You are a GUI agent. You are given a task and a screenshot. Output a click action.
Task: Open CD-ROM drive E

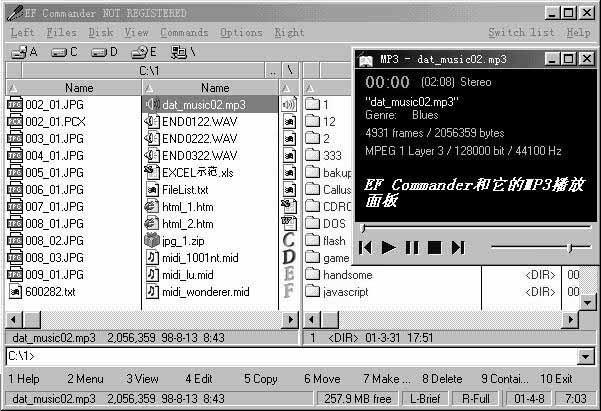click(142, 52)
